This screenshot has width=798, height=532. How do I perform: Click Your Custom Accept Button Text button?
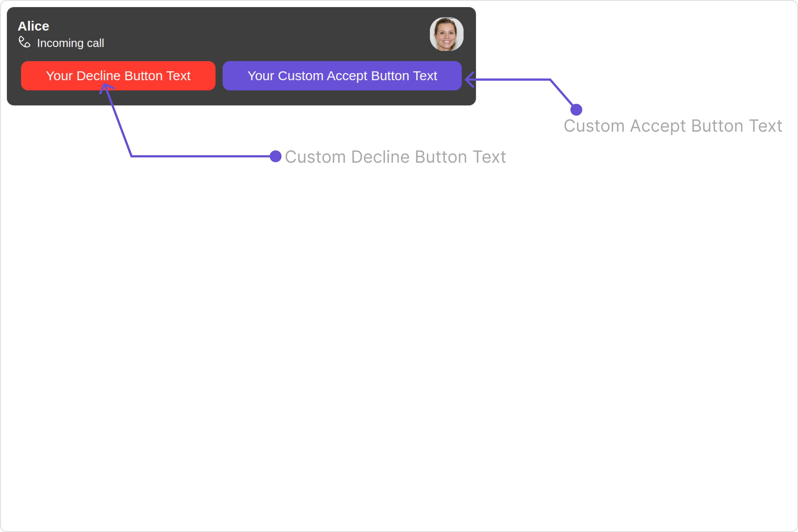pyautogui.click(x=342, y=76)
